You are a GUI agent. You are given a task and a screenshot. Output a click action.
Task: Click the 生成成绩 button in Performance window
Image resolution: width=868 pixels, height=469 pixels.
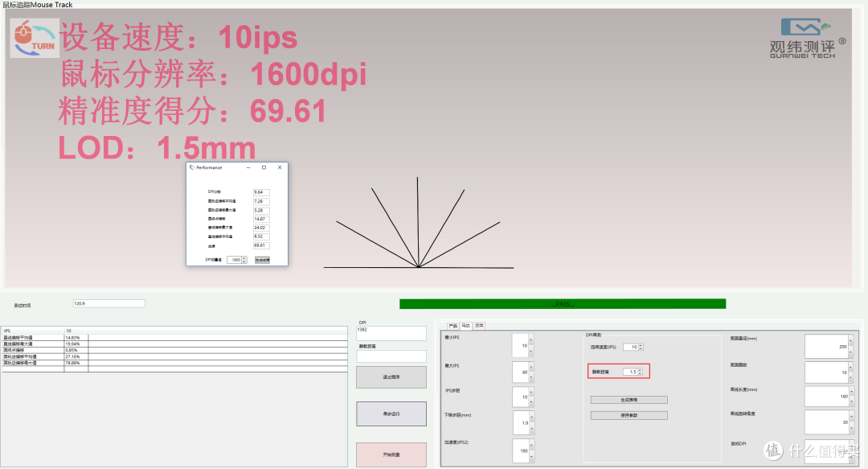(x=262, y=260)
